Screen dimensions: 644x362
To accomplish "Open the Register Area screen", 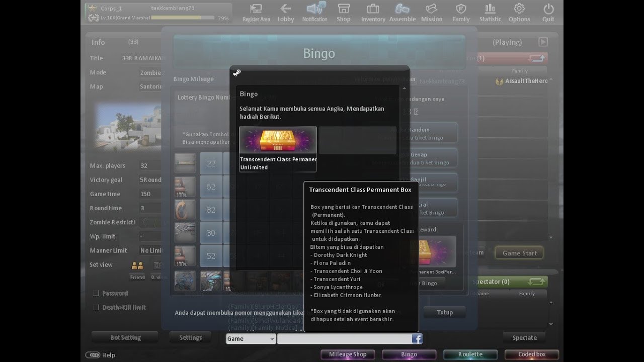I will pos(256,13).
